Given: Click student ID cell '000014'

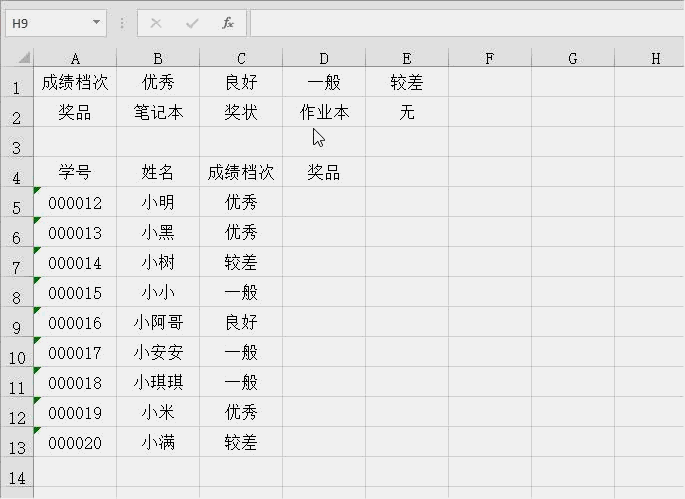Looking at the screenshot, I should click(x=75, y=263).
